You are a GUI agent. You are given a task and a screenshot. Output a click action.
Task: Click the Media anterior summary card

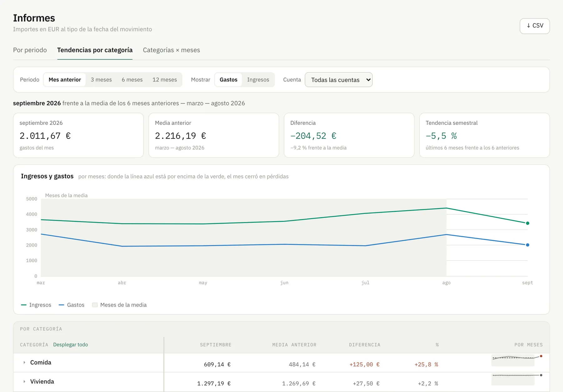pyautogui.click(x=214, y=135)
